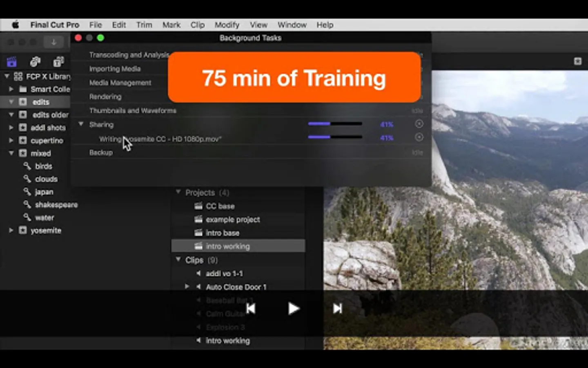Select the edits older event icon
Viewport: 588px width, 368px height.
coord(23,115)
